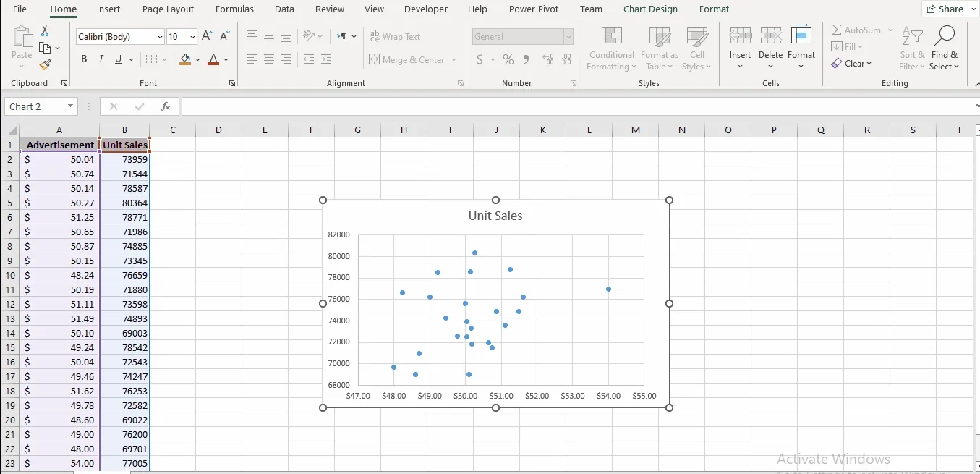Click the Insert Function fx icon
The image size is (980, 474).
click(x=166, y=106)
